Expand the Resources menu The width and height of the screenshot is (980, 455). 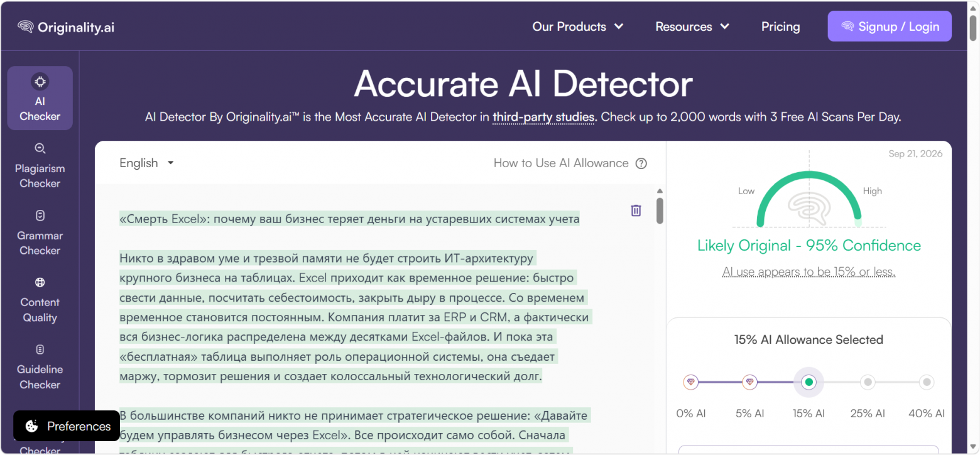[x=692, y=26]
